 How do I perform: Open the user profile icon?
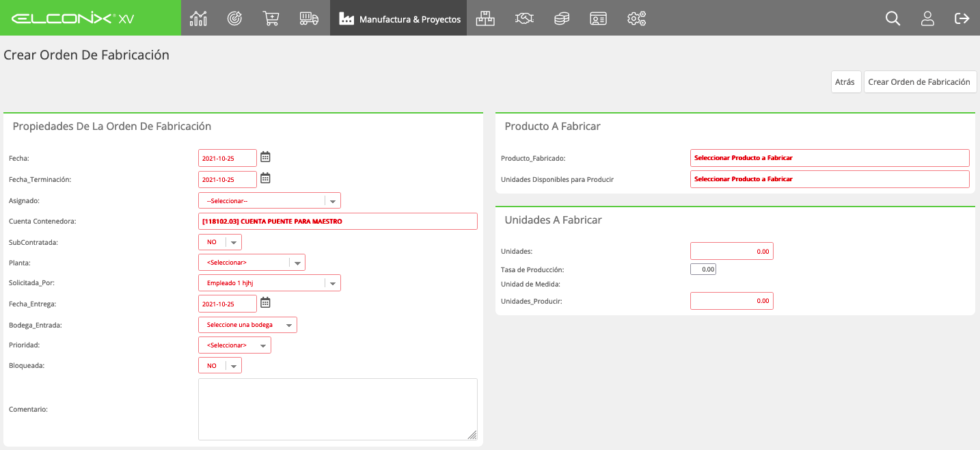pos(927,18)
